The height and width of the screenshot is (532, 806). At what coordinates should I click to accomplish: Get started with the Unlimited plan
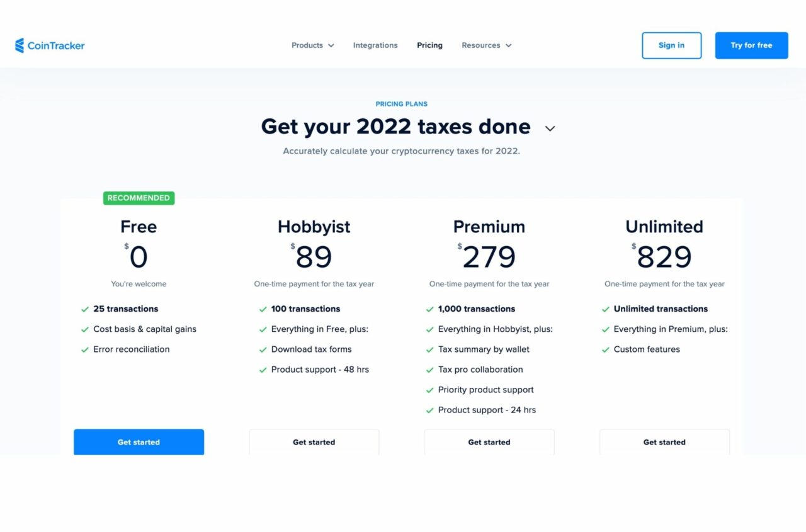pos(664,442)
